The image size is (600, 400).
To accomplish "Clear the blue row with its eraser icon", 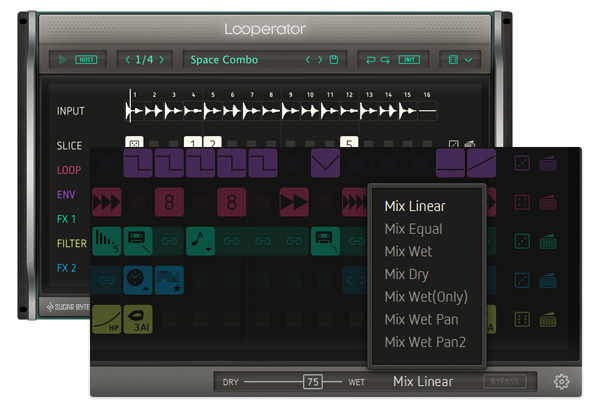I will [548, 280].
